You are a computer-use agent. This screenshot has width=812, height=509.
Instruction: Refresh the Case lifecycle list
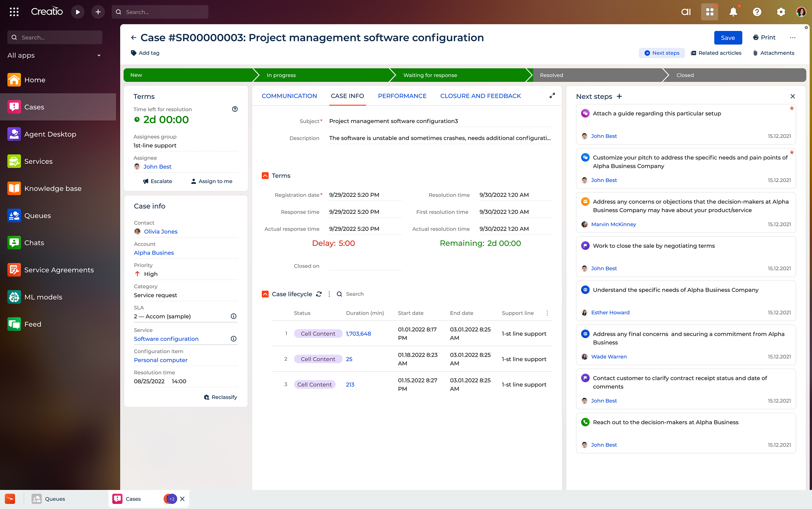(x=319, y=294)
